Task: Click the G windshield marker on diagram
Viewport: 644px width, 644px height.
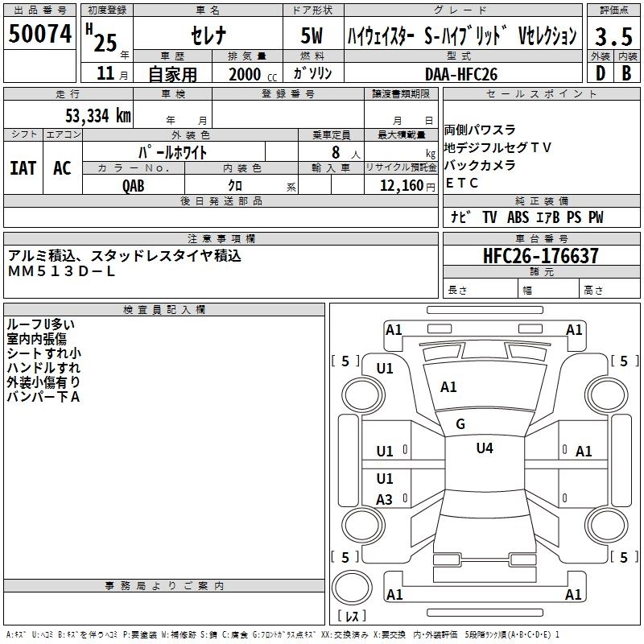Action: pos(460,424)
